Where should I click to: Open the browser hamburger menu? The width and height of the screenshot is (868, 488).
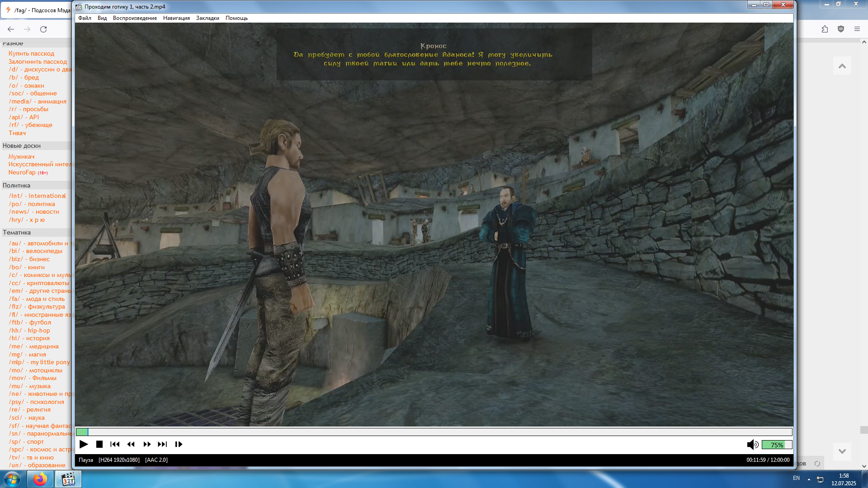click(x=857, y=29)
